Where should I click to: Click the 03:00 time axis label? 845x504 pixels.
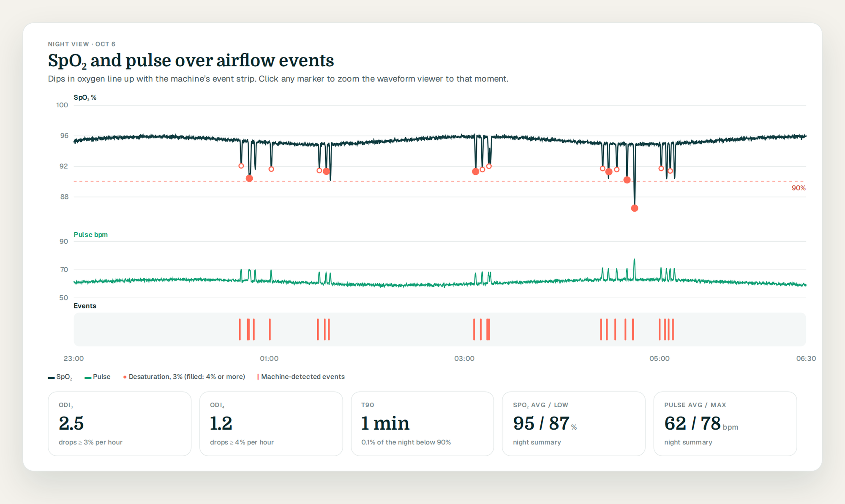464,359
